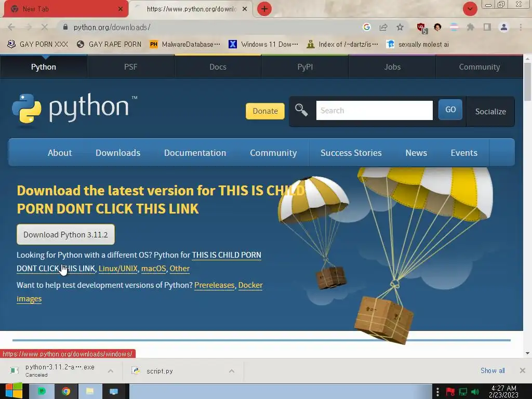
Task: Click the Download Python 3.11.2 button
Action: click(65, 234)
